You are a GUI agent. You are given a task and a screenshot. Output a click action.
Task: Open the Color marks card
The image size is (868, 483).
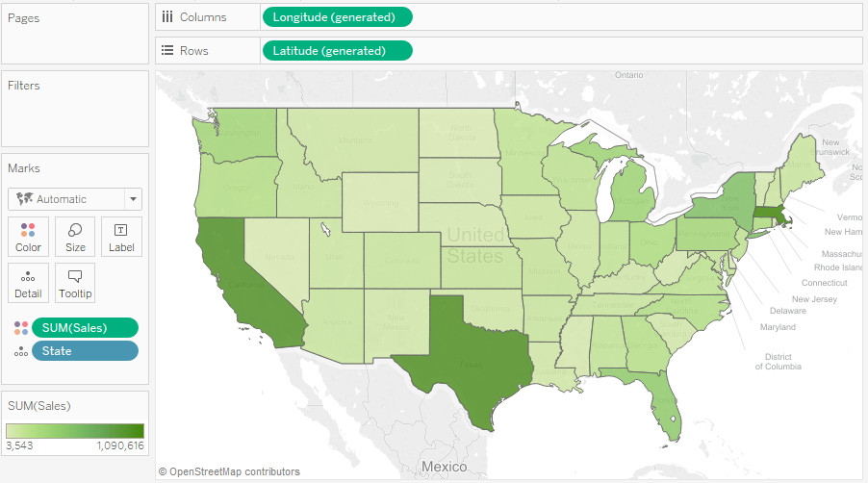point(28,237)
